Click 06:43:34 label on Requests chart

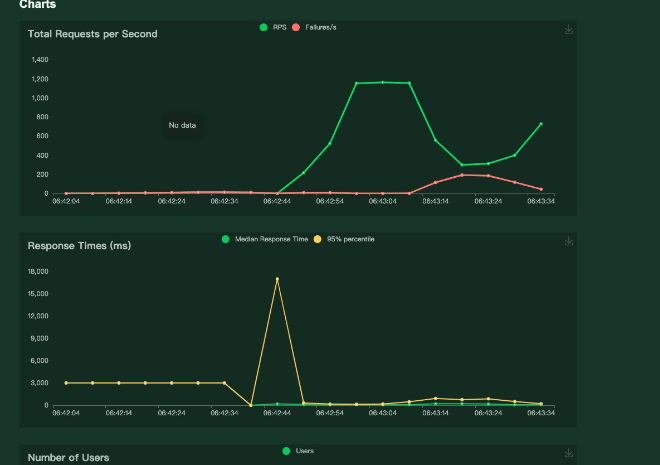541,202
